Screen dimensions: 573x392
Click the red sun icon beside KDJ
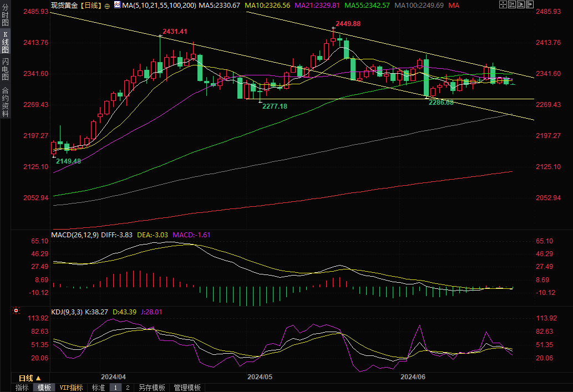[x=16, y=310]
